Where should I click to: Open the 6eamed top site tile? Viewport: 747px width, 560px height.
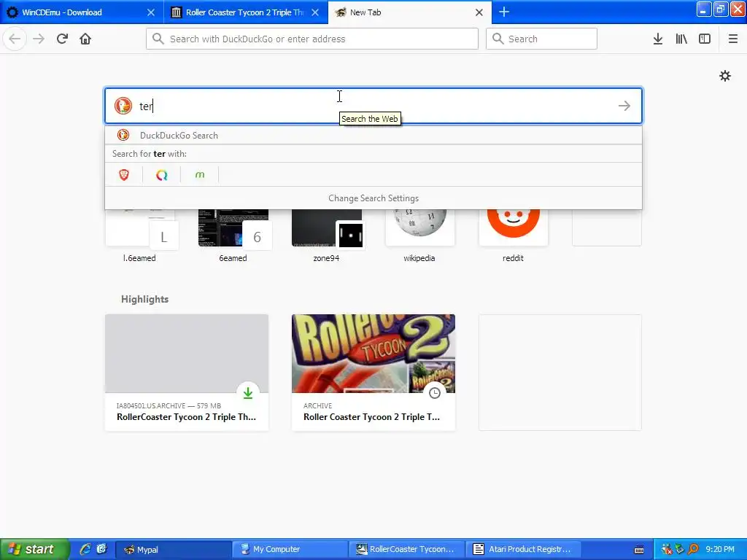click(233, 236)
